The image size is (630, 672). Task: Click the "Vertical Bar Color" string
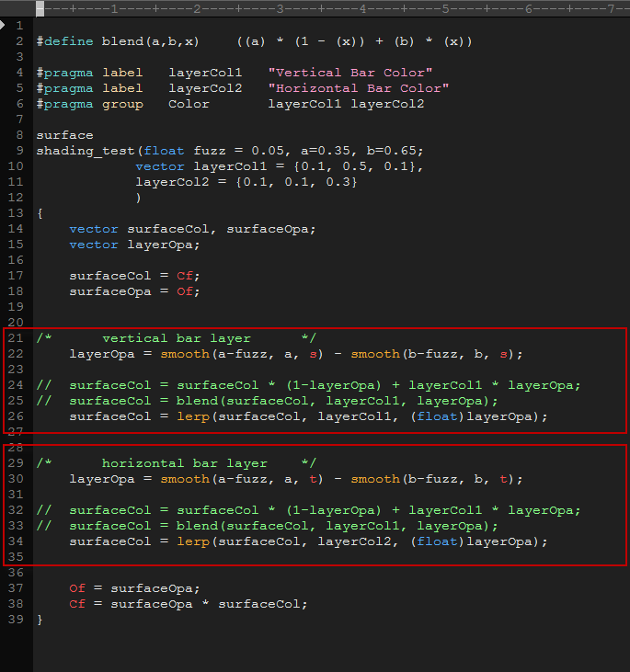[x=350, y=73]
